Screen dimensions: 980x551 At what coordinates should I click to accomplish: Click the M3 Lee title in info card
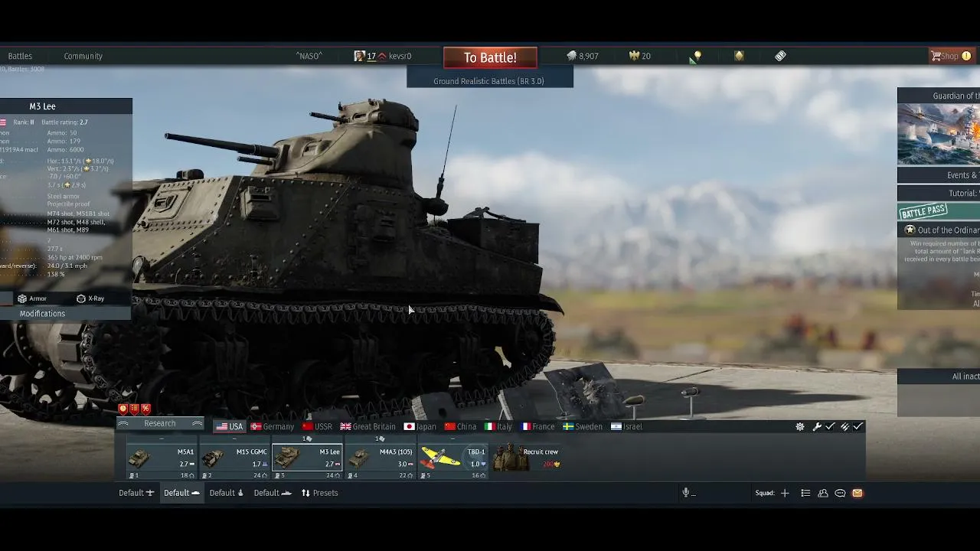(x=42, y=106)
